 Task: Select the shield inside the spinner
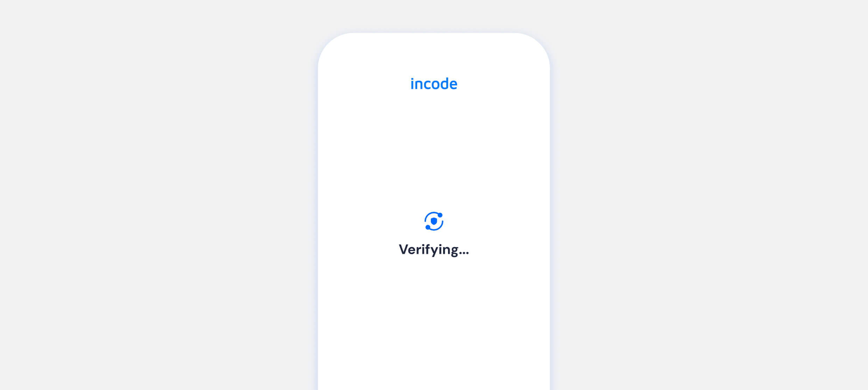[434, 221]
